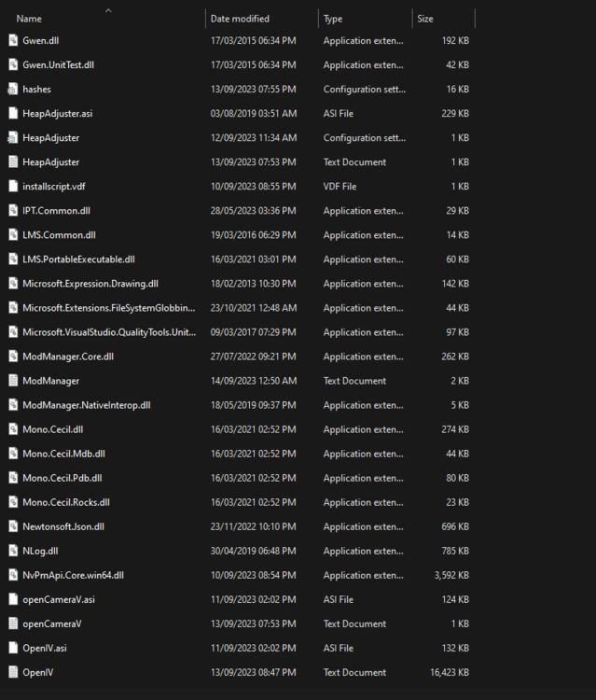
Task: Select the openCameraV.asi file icon
Action: 13,599
